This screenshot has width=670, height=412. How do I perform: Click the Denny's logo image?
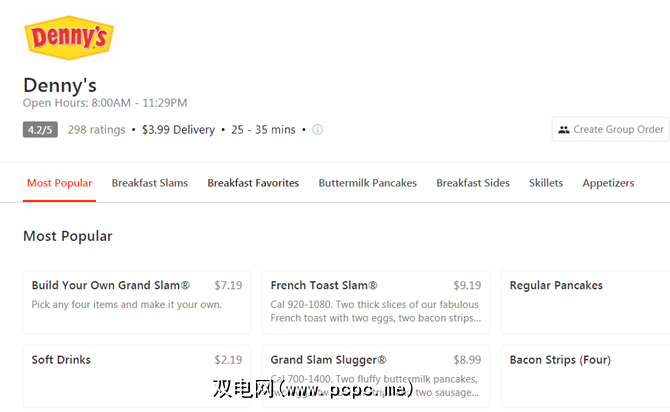(x=68, y=37)
